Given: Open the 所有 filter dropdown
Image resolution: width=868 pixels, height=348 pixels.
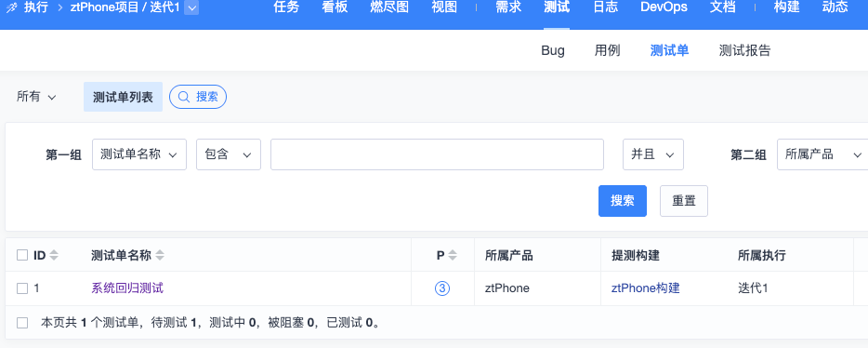Looking at the screenshot, I should tap(36, 97).
